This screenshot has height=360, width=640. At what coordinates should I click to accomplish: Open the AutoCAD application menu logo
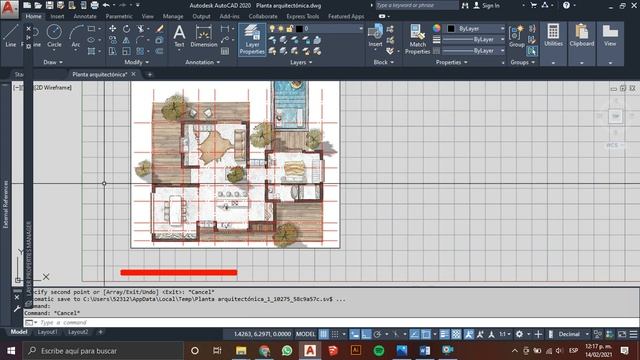[9, 9]
